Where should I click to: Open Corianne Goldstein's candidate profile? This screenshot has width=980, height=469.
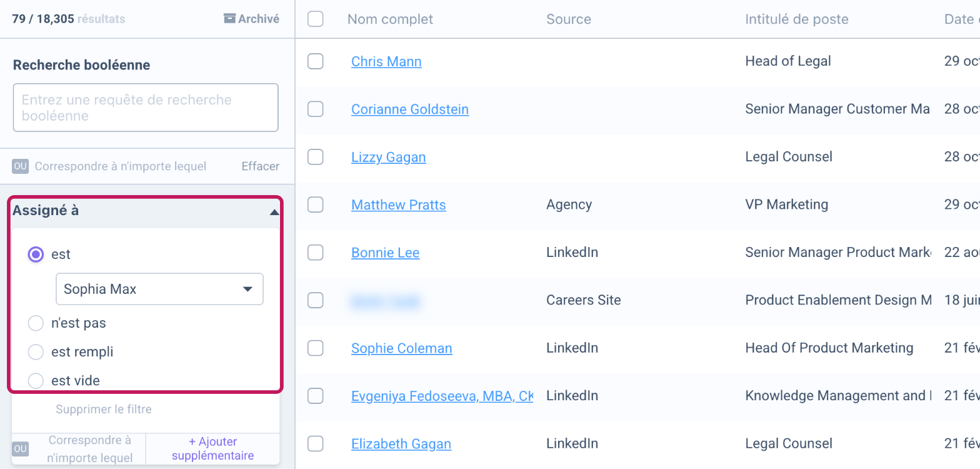coord(410,109)
